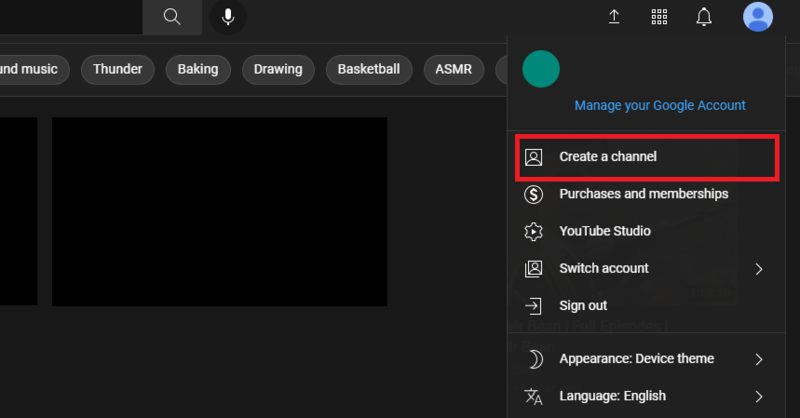The image size is (800, 418).
Task: Expand the Switch account chevron
Action: 759,269
